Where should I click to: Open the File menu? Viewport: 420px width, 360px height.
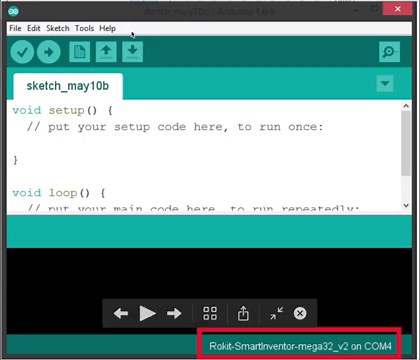coord(15,28)
